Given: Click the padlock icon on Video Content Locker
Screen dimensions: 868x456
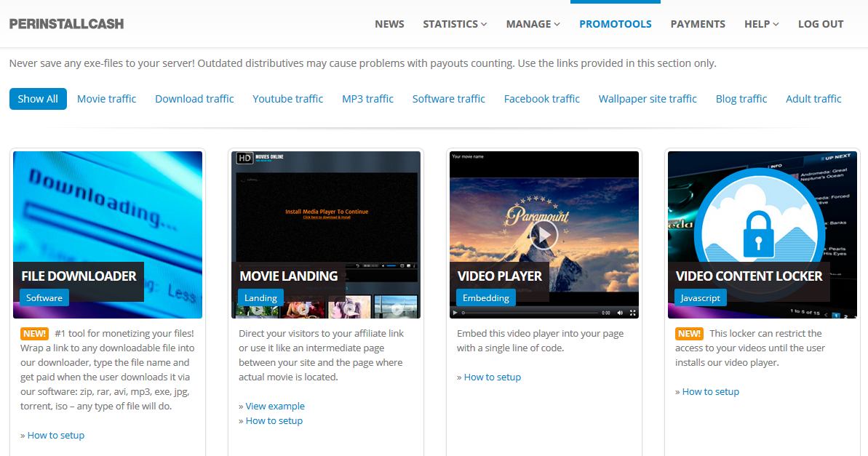Looking at the screenshot, I should pyautogui.click(x=758, y=234).
